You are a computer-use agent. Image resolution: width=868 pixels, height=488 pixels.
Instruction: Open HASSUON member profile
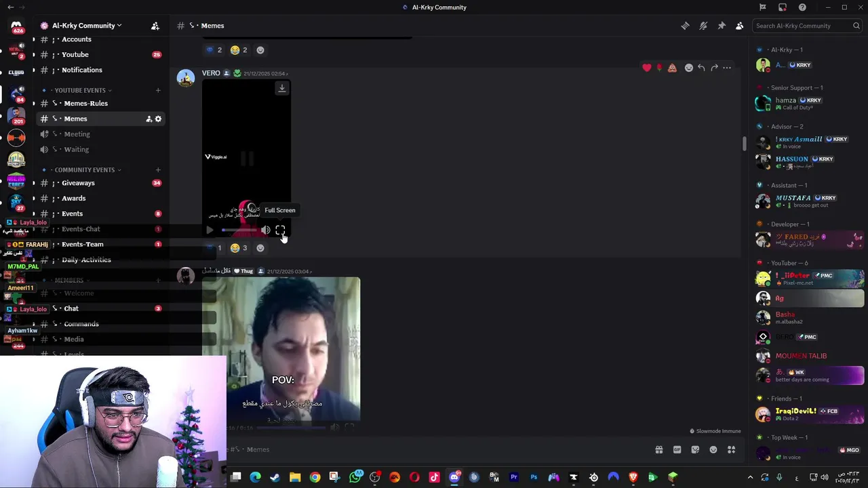(807, 162)
